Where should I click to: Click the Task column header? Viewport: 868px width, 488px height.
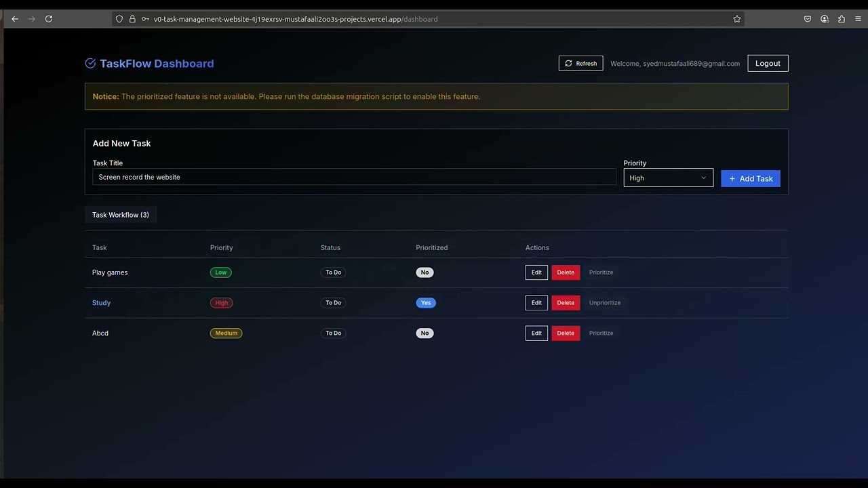[99, 247]
